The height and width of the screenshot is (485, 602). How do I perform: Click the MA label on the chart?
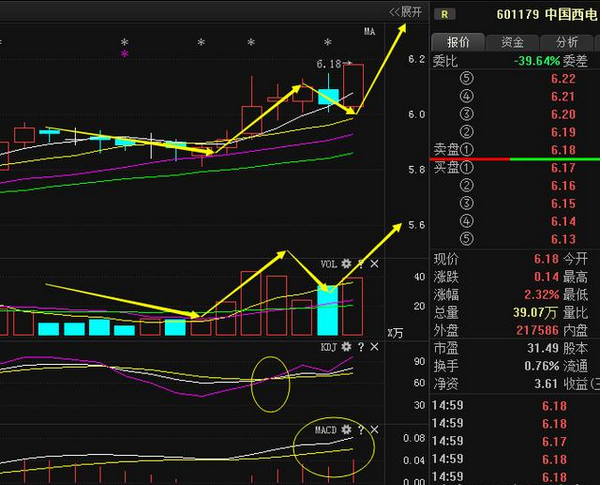(369, 32)
